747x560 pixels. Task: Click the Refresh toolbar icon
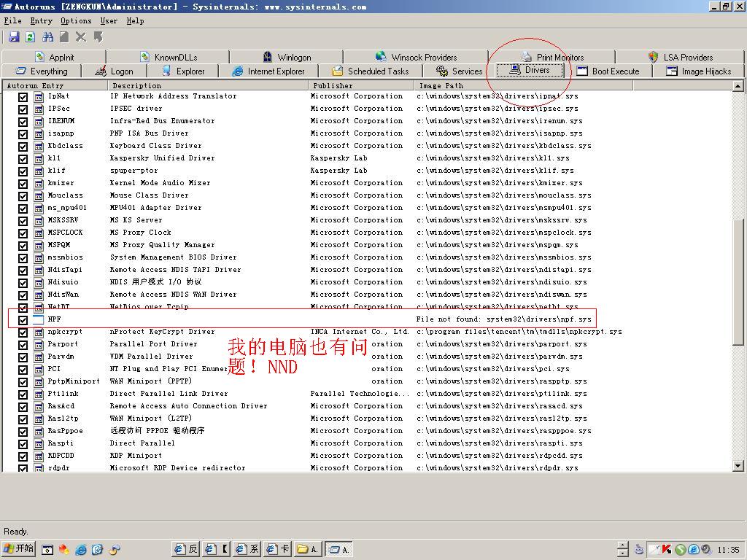coord(31,37)
